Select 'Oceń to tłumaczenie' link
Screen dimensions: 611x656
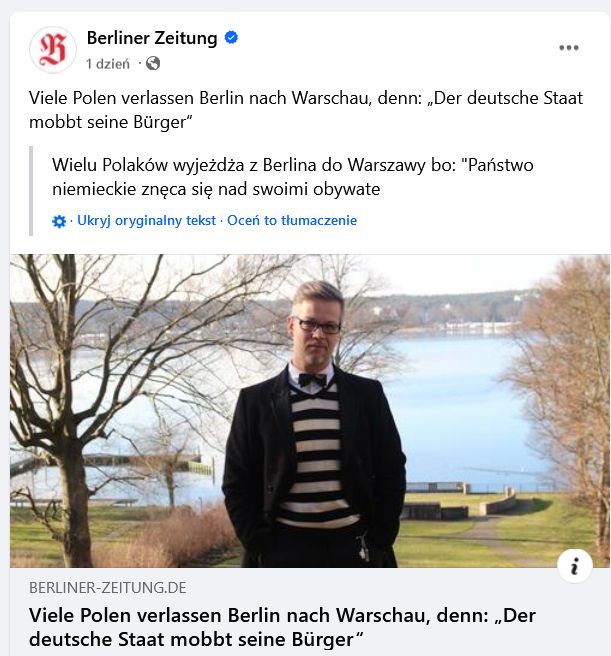(292, 220)
